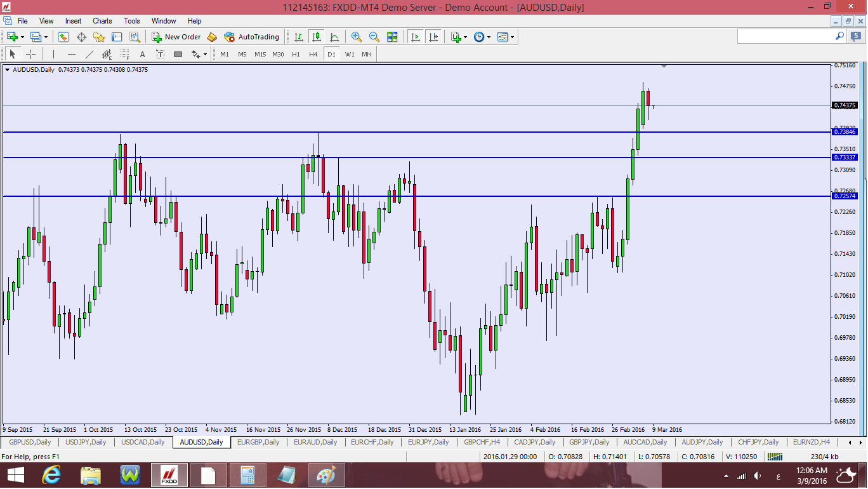
Task: Open the Strategy Tester icon
Action: 135,37
